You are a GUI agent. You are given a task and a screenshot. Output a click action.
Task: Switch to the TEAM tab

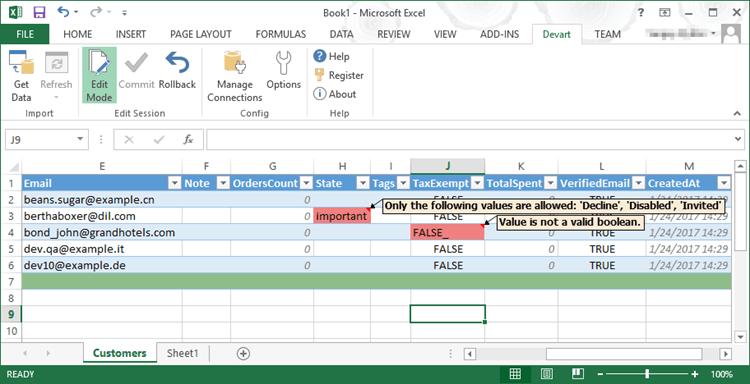(607, 34)
